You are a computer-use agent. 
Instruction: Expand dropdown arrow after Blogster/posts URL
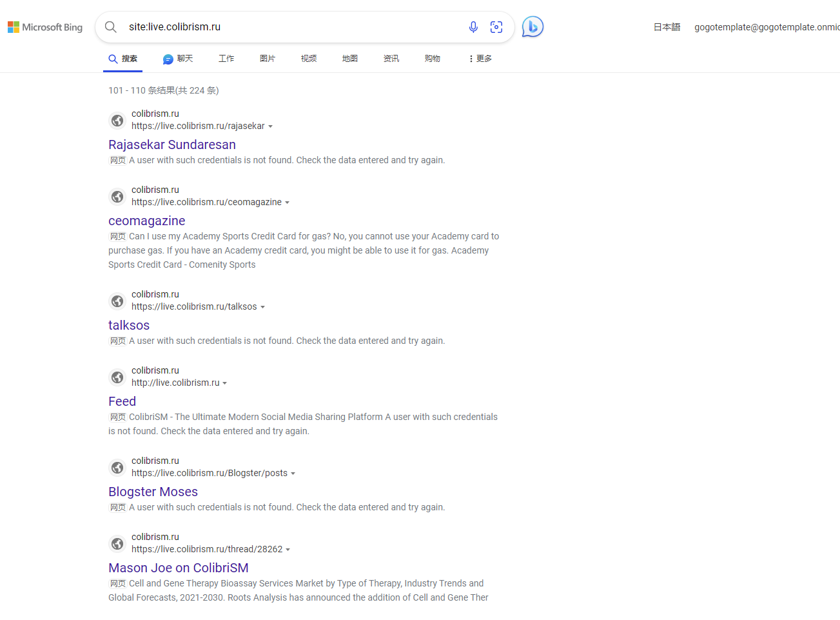point(293,474)
